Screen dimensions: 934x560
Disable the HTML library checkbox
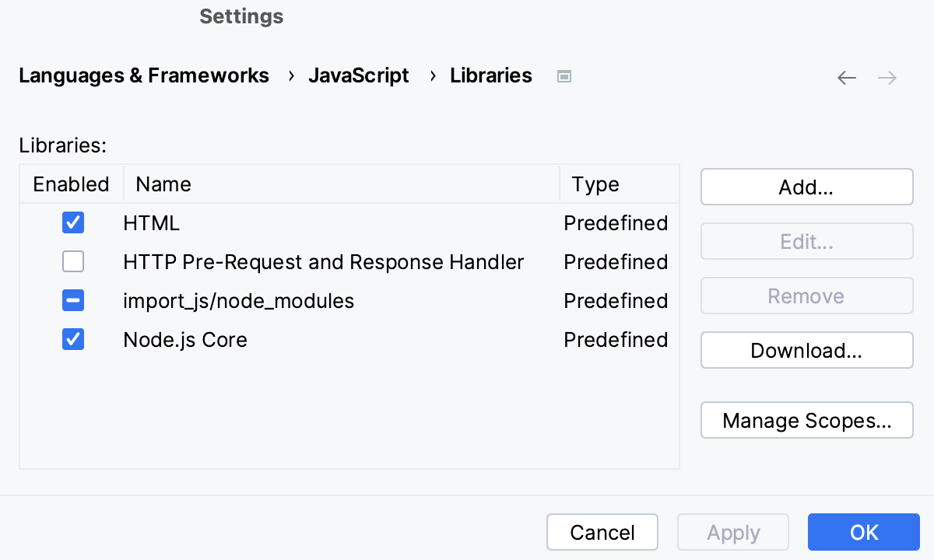pos(72,222)
